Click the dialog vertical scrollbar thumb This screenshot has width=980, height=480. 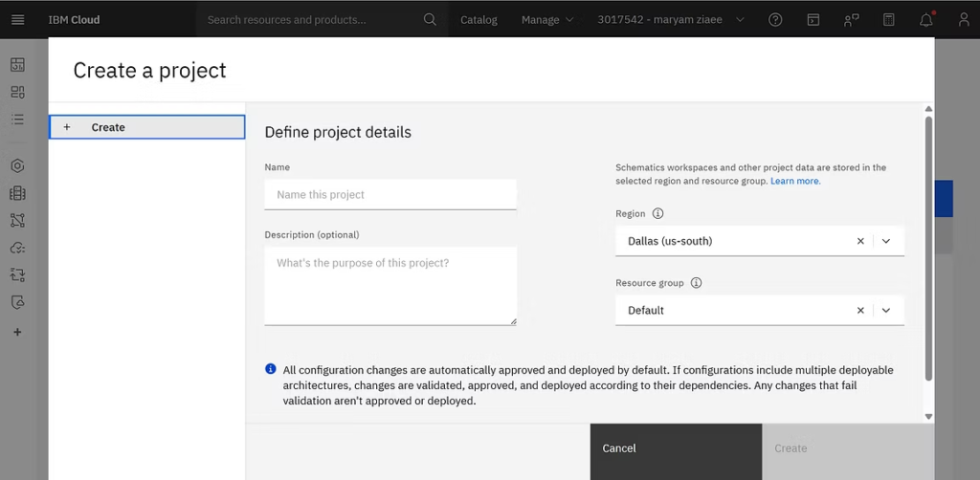(928, 249)
